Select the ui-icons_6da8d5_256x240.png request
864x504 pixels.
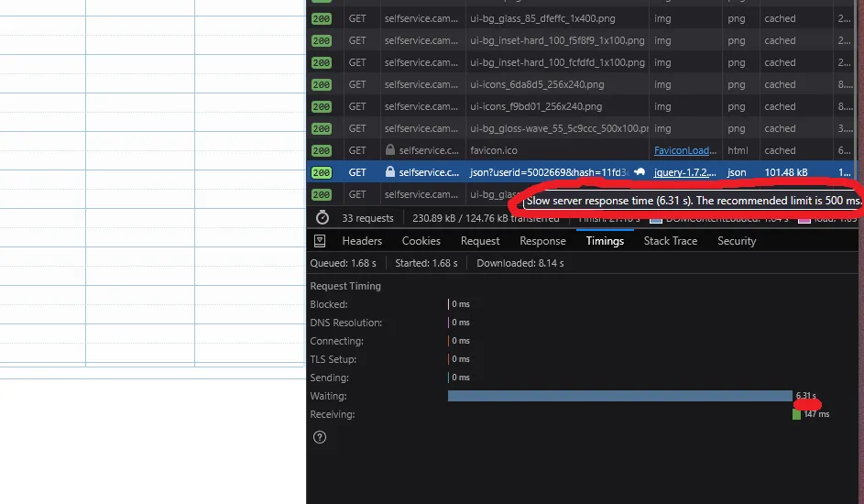point(537,84)
